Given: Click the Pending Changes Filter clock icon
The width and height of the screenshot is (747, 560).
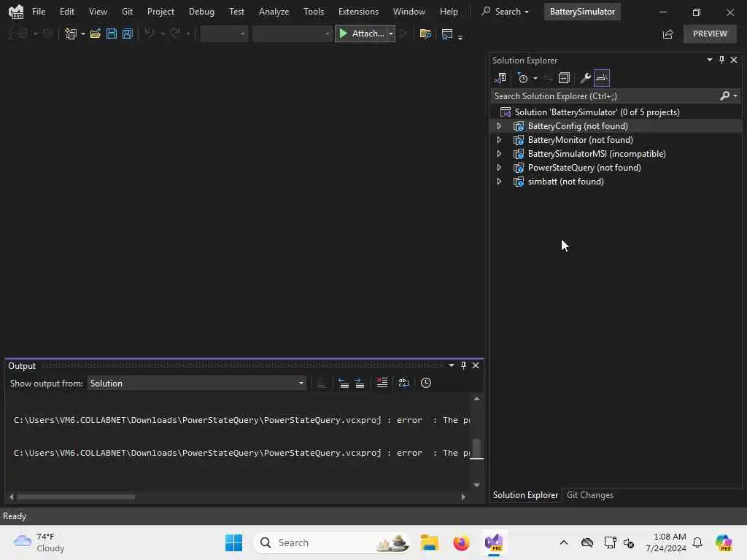Looking at the screenshot, I should (x=522, y=78).
